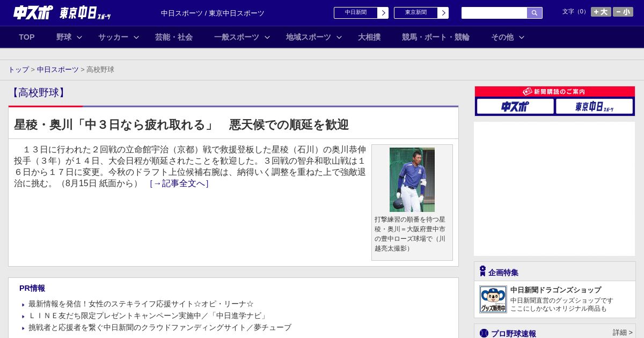Open the サッカー menu item
The image size is (644, 338).
point(113,37)
